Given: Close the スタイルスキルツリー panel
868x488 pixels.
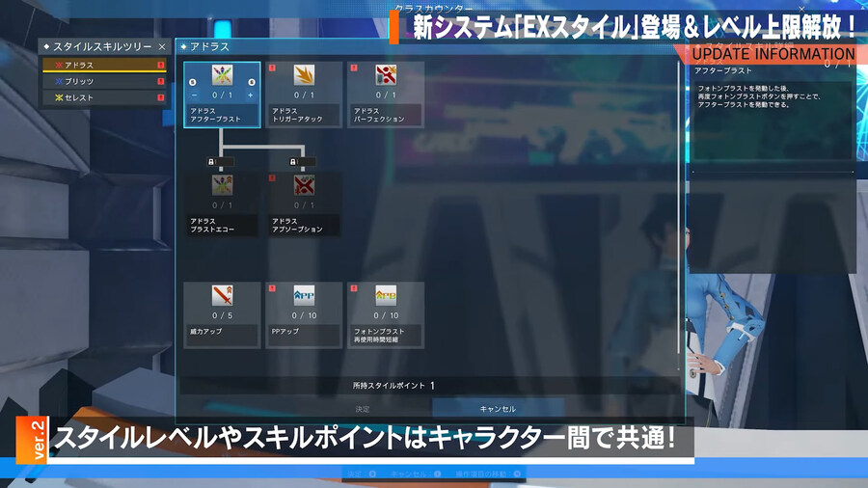Looking at the screenshot, I should pos(162,46).
